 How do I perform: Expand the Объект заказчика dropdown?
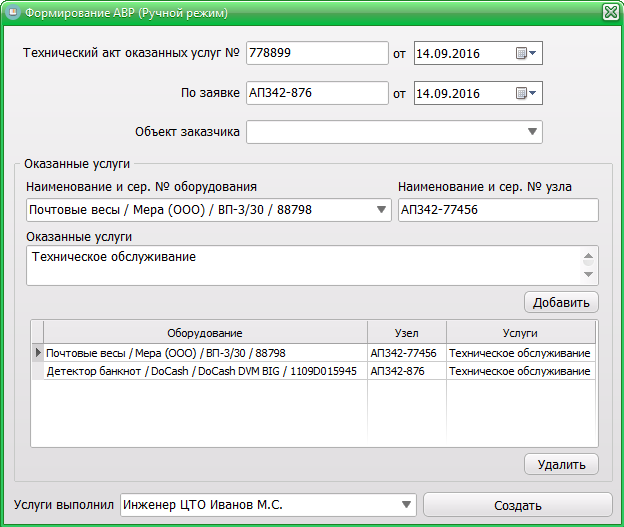[x=531, y=132]
